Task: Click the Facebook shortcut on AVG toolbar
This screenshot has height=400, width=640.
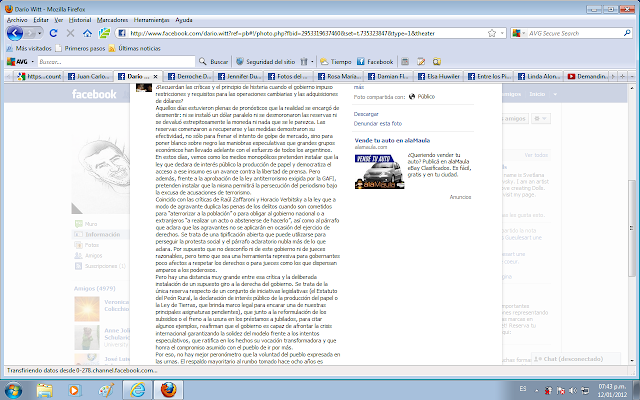Action: 375,62
